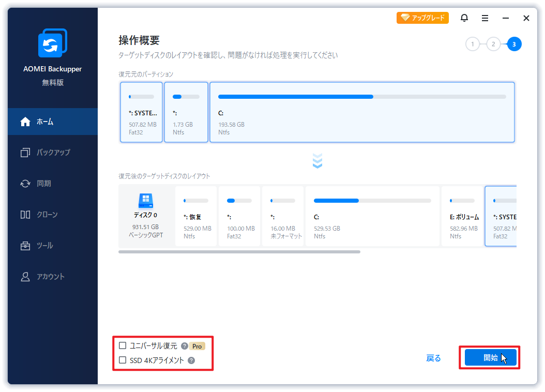Click the horizontal scrollbar under target disk layout
The image size is (545, 392).
pos(239,252)
